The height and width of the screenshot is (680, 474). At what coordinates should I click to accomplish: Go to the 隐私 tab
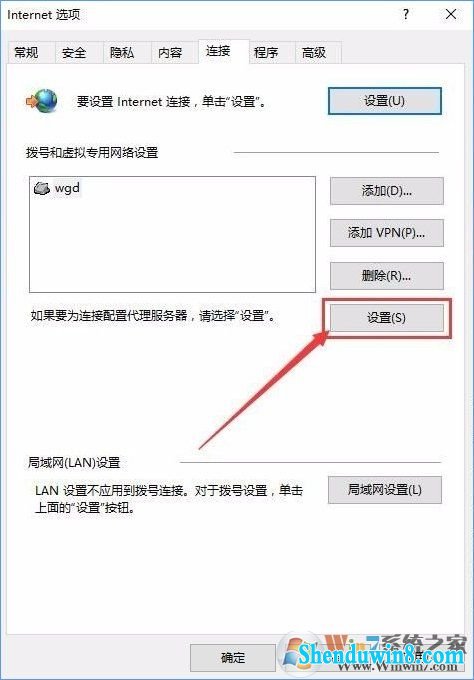click(x=122, y=52)
